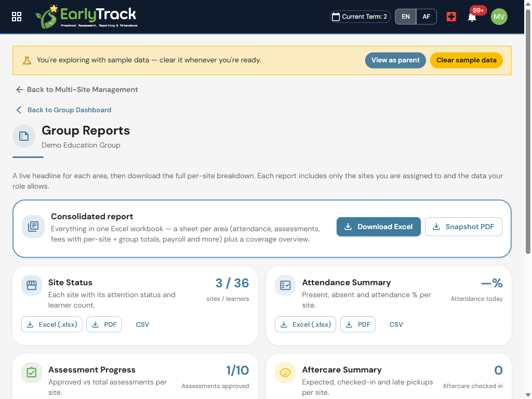
Task: Click the 99+ notification badge
Action: click(x=478, y=10)
